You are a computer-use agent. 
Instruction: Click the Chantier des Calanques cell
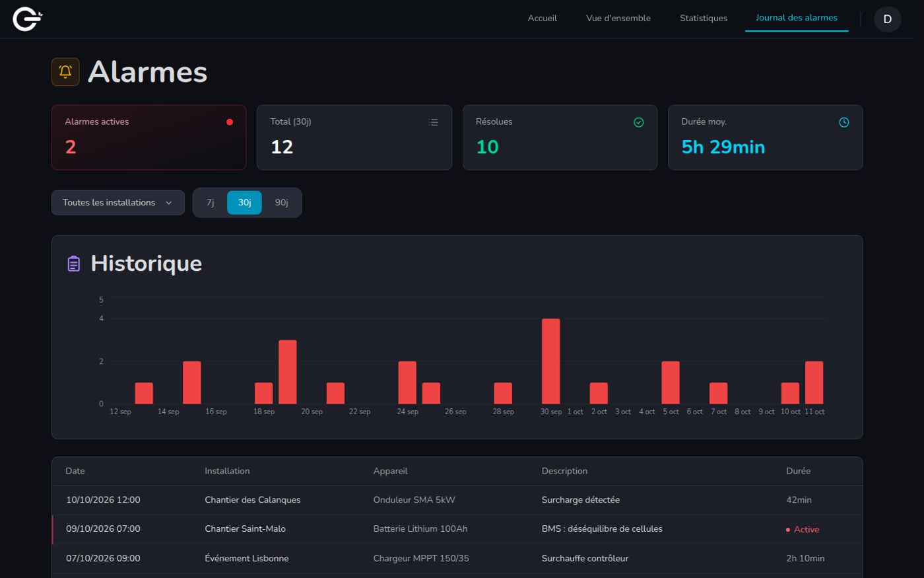(253, 500)
